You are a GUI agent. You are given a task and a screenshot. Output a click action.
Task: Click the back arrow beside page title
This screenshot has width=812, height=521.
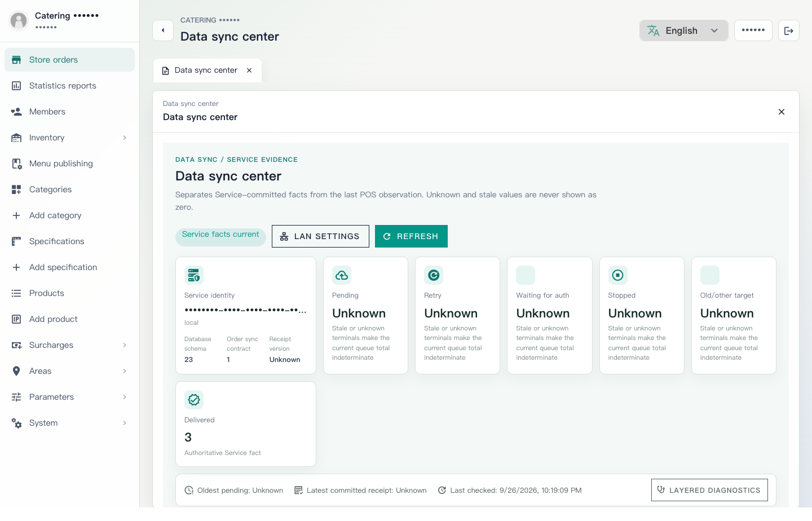pyautogui.click(x=163, y=30)
